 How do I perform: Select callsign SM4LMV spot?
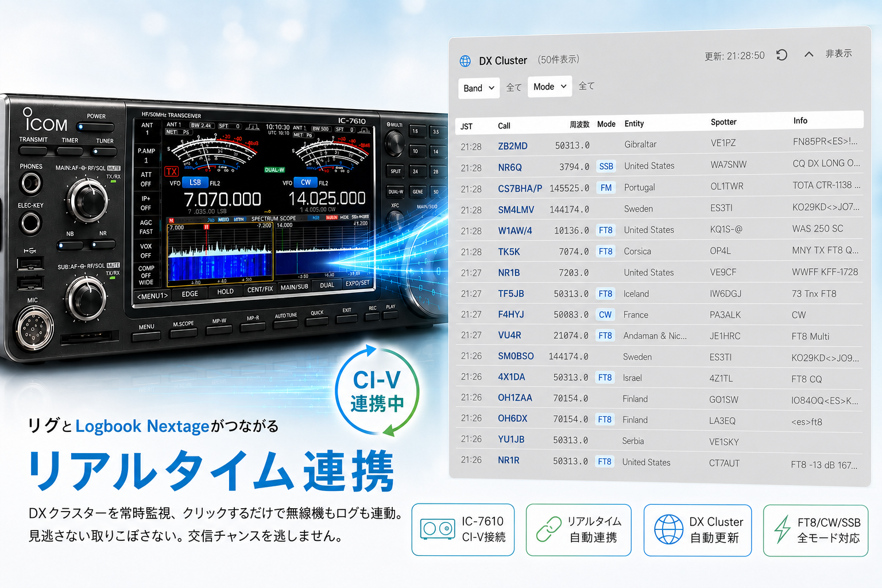[516, 210]
